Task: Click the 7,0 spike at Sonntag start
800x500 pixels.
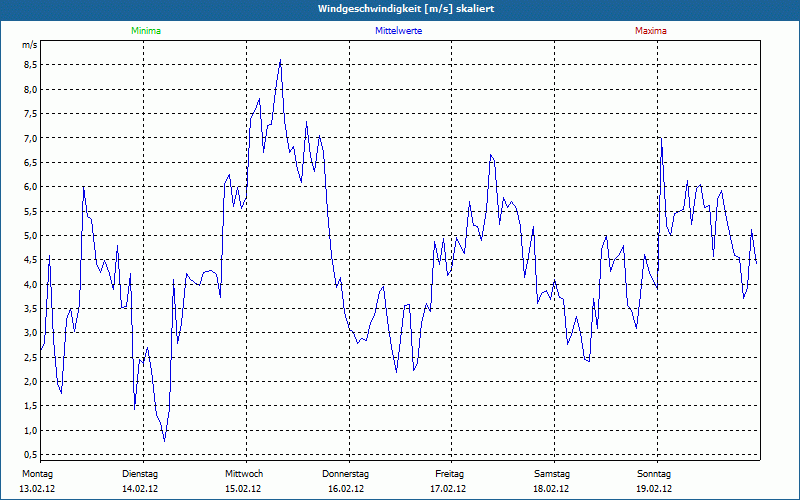Action: [x=661, y=138]
